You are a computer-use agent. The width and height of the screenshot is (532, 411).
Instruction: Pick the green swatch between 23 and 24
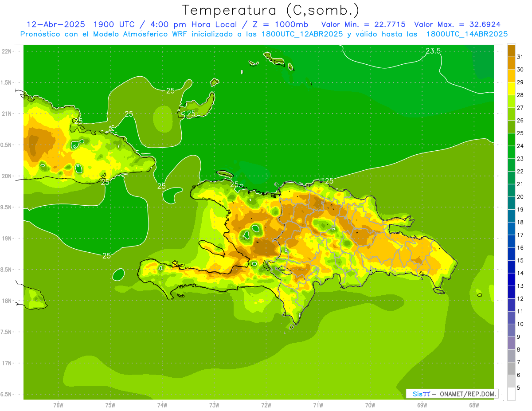tap(511, 153)
